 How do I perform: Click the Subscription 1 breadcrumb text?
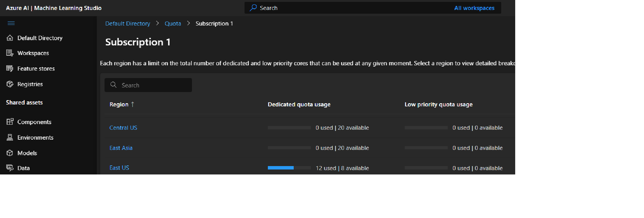pos(214,24)
